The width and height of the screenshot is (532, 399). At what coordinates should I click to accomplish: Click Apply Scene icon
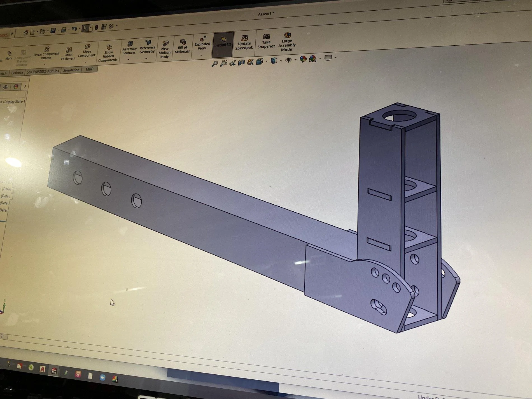click(x=313, y=59)
